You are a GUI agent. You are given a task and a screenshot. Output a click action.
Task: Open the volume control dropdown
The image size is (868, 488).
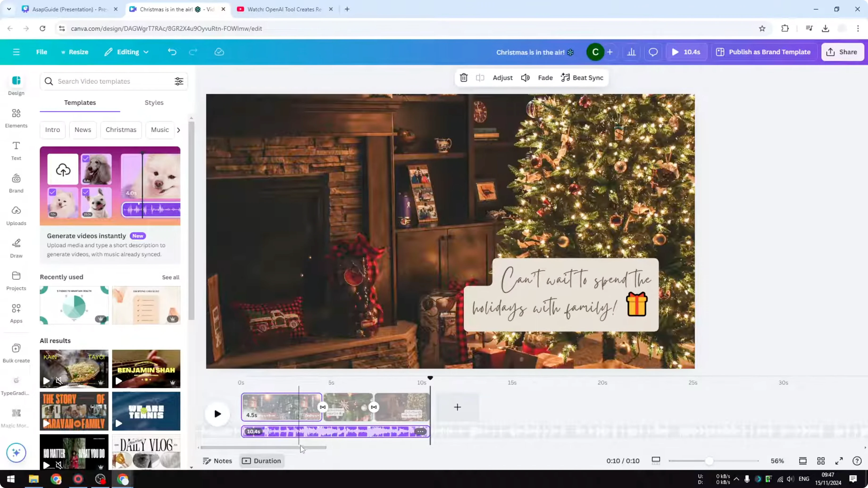(525, 78)
